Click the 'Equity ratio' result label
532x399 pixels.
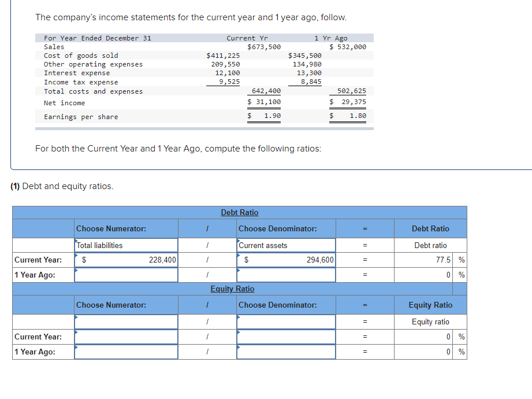430,322
